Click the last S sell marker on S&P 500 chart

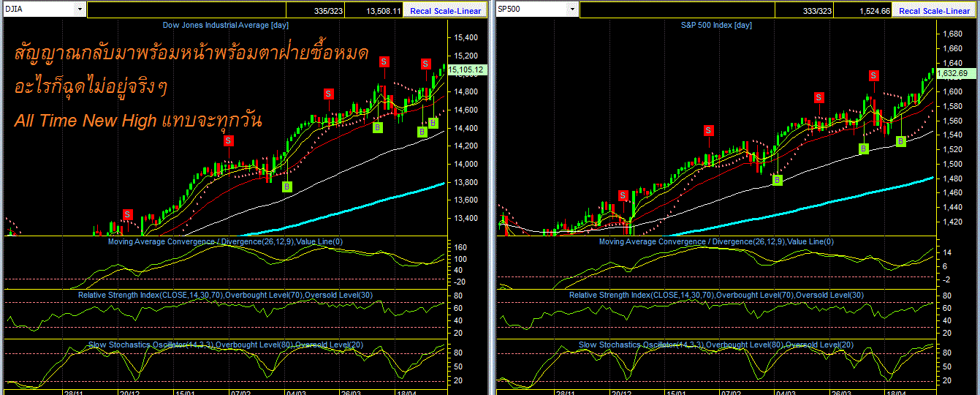tap(874, 75)
